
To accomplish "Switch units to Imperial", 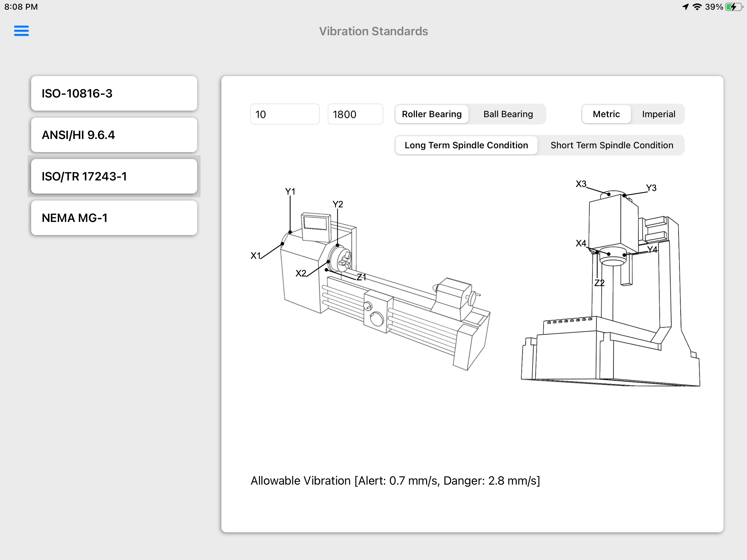I will (658, 114).
